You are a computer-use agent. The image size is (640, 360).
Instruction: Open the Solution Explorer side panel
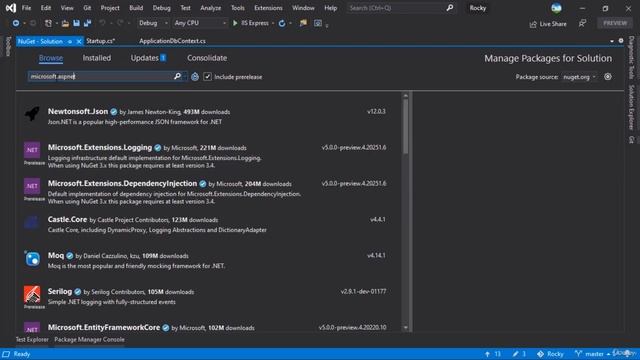click(x=631, y=107)
